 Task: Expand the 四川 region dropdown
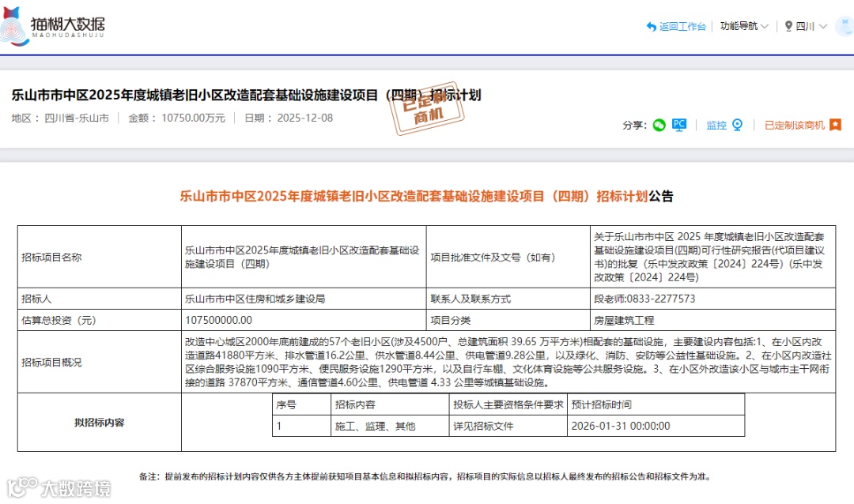click(x=811, y=26)
